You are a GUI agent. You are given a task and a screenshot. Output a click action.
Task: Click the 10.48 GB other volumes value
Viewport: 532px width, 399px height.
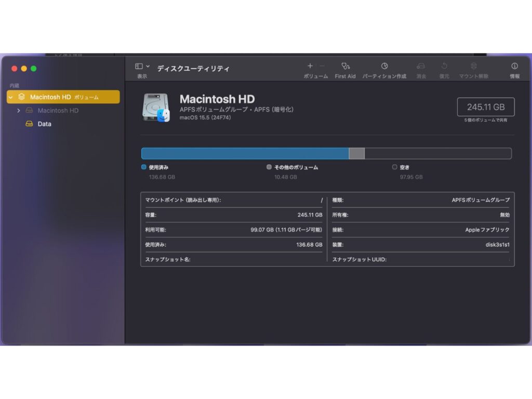coord(286,177)
